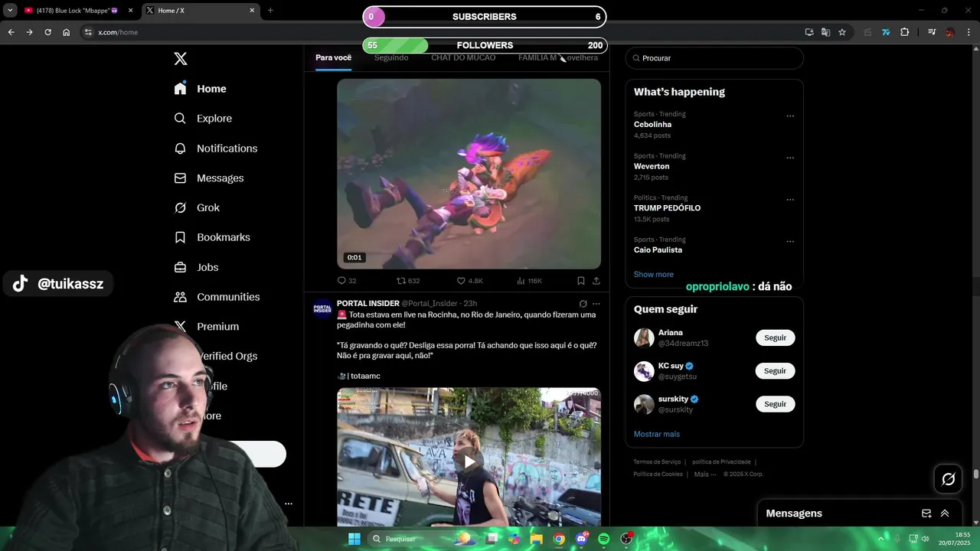Play the Rocinha video
This screenshot has height=551, width=980.
pos(469,461)
